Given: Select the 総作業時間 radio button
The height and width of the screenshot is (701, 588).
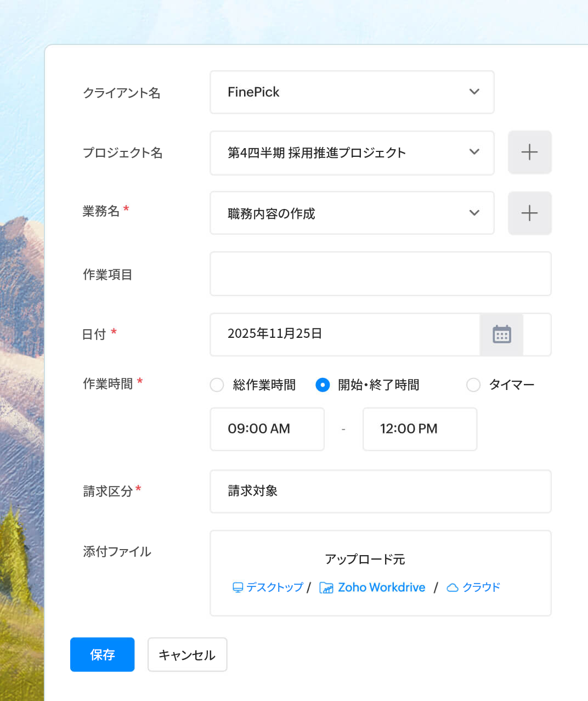Looking at the screenshot, I should tap(217, 385).
